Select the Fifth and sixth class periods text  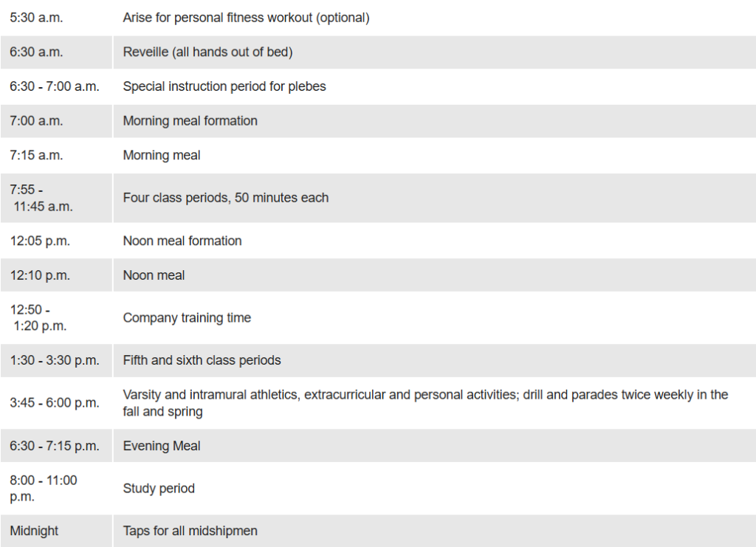pyautogui.click(x=202, y=360)
